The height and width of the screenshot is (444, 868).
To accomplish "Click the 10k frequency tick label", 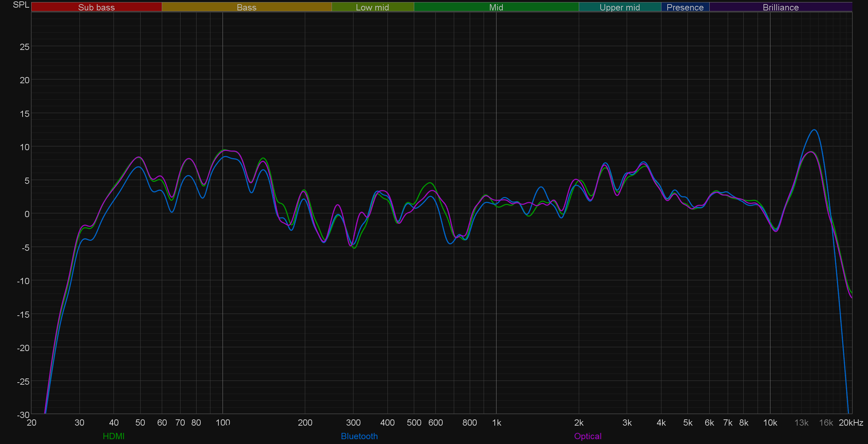I will pyautogui.click(x=770, y=422).
